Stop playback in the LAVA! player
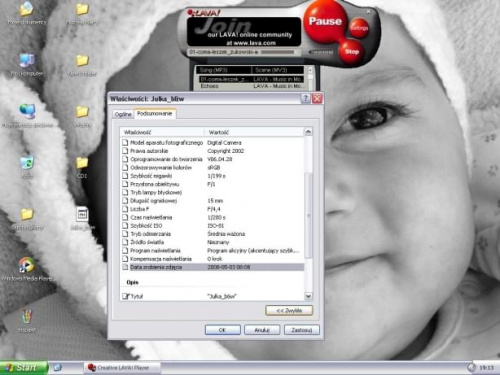 pyautogui.click(x=351, y=52)
